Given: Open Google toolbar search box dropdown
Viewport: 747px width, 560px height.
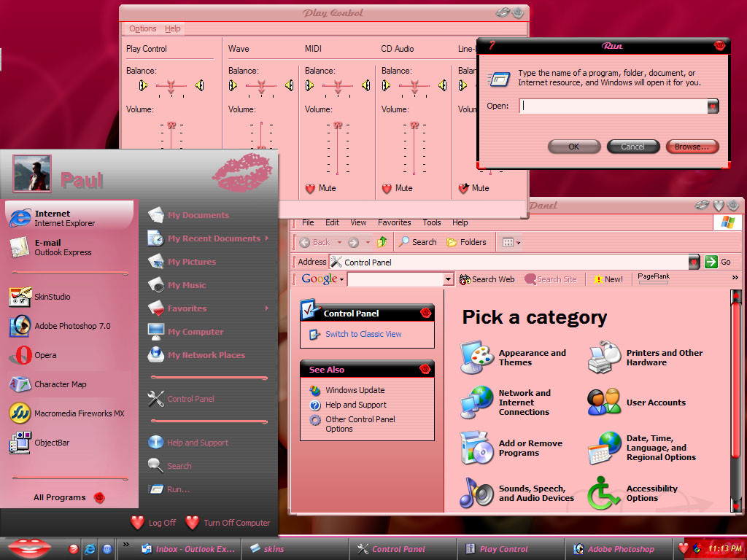Looking at the screenshot, I should pyautogui.click(x=449, y=279).
